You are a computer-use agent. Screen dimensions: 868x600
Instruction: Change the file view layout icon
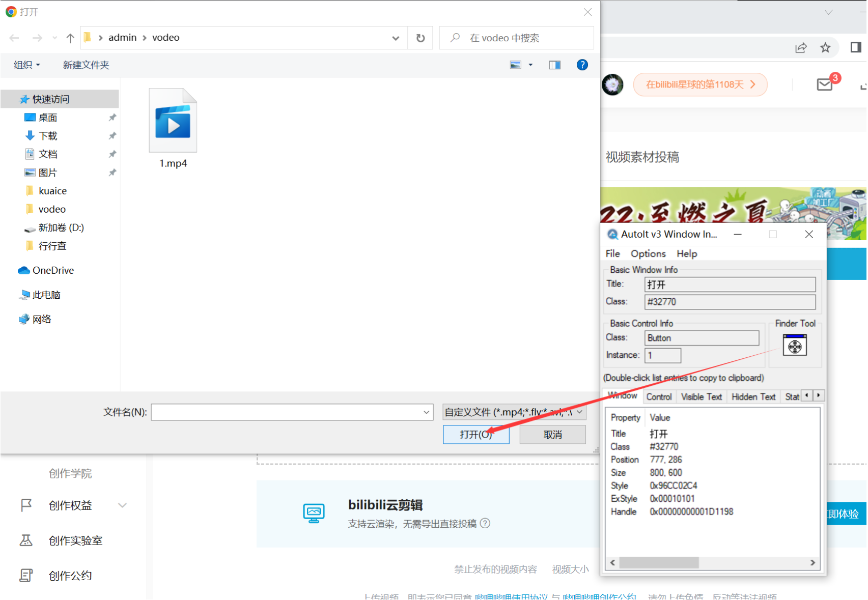516,65
